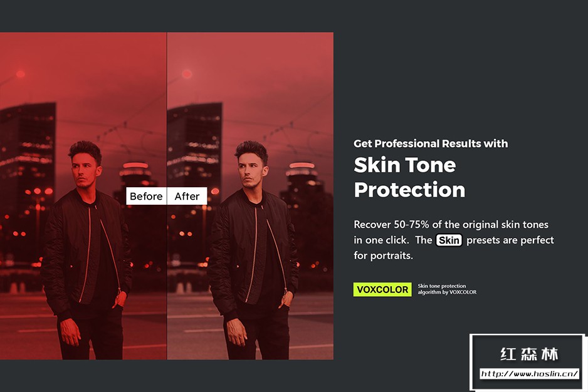The height and width of the screenshot is (392, 588).
Task: Click the red moon in the After image
Action: [x=187, y=73]
